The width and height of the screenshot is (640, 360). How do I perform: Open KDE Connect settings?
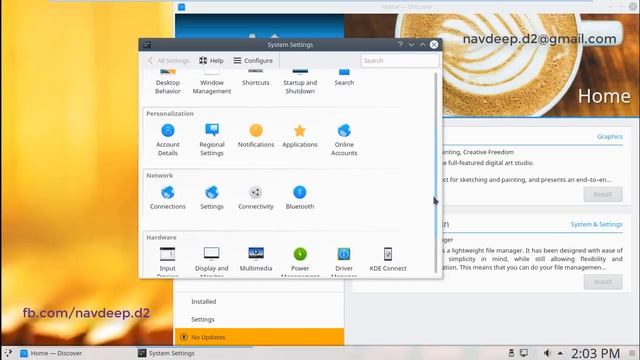(388, 259)
